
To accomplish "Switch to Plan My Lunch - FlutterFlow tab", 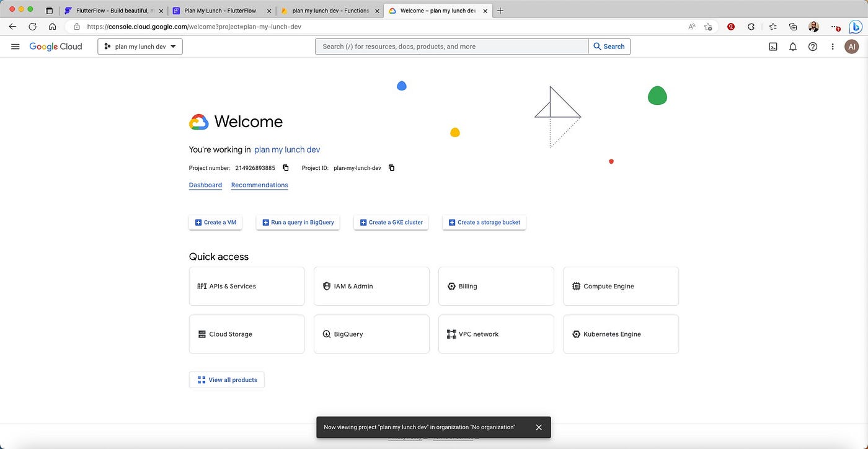I will click(221, 11).
